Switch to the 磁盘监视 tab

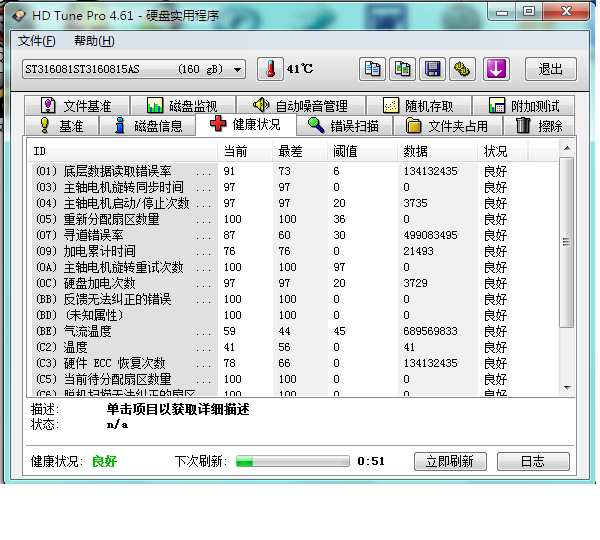pyautogui.click(x=183, y=106)
